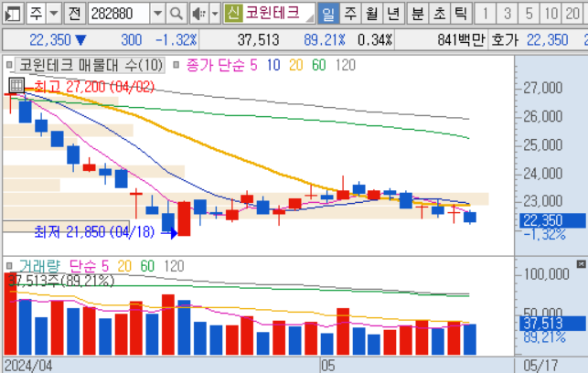This screenshot has height=373, width=588.
Task: Click the -1.32% change rate value
Action: click(x=176, y=39)
